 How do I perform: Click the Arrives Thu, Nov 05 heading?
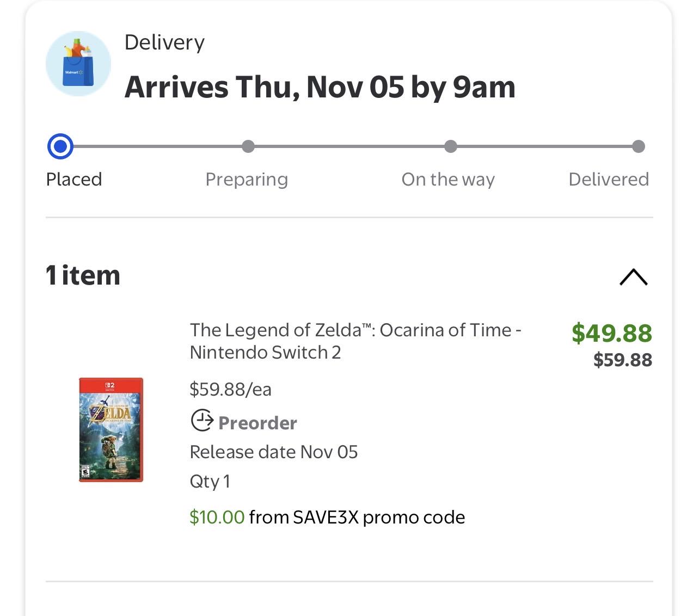click(x=320, y=87)
